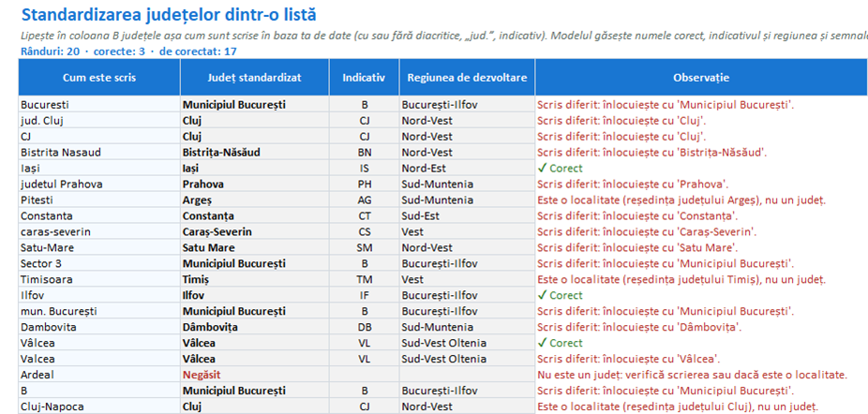This screenshot has height=414, width=868.
Task: Click indicativ cell 'TM'
Action: [x=364, y=279]
